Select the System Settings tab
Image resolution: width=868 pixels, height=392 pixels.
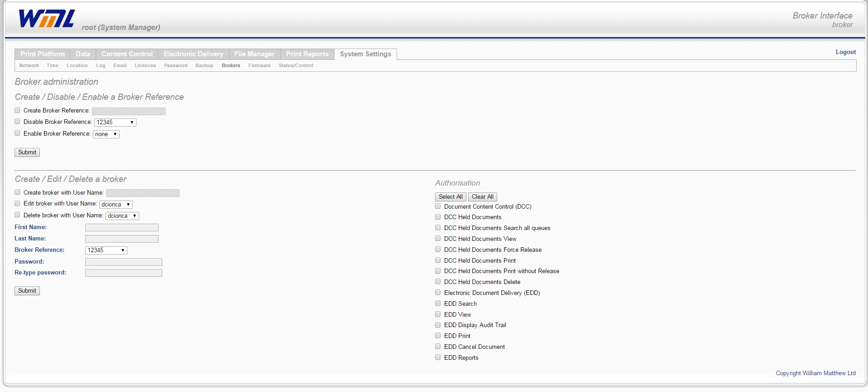(x=365, y=54)
